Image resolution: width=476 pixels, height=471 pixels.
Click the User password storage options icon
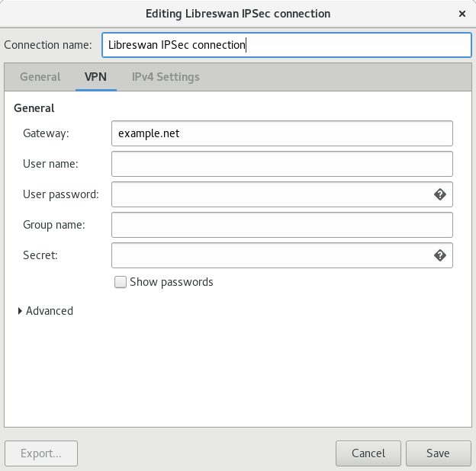tap(439, 194)
